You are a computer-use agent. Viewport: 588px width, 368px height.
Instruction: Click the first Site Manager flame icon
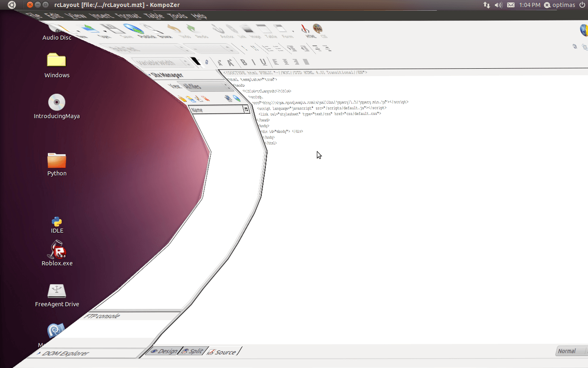pos(182,99)
